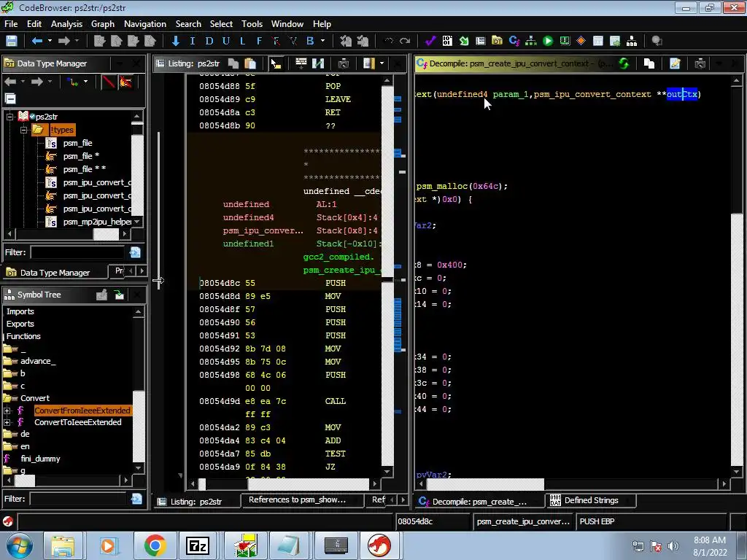Open the Navigation menu
This screenshot has height=560, width=747.
(x=145, y=24)
